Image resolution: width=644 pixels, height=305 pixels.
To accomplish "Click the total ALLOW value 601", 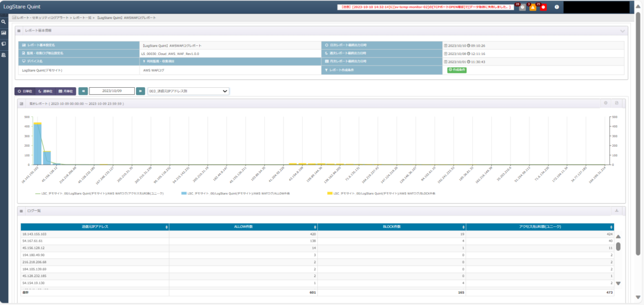I will click(x=312, y=292).
